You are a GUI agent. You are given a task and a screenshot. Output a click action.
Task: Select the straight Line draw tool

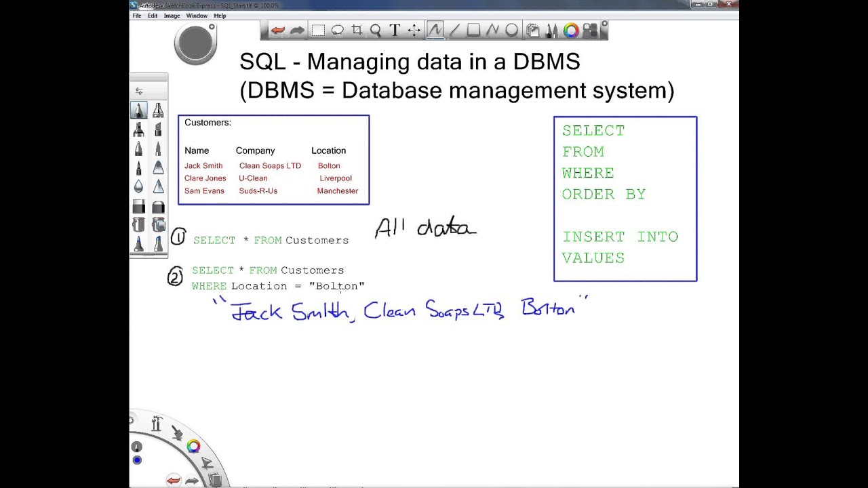tap(454, 30)
